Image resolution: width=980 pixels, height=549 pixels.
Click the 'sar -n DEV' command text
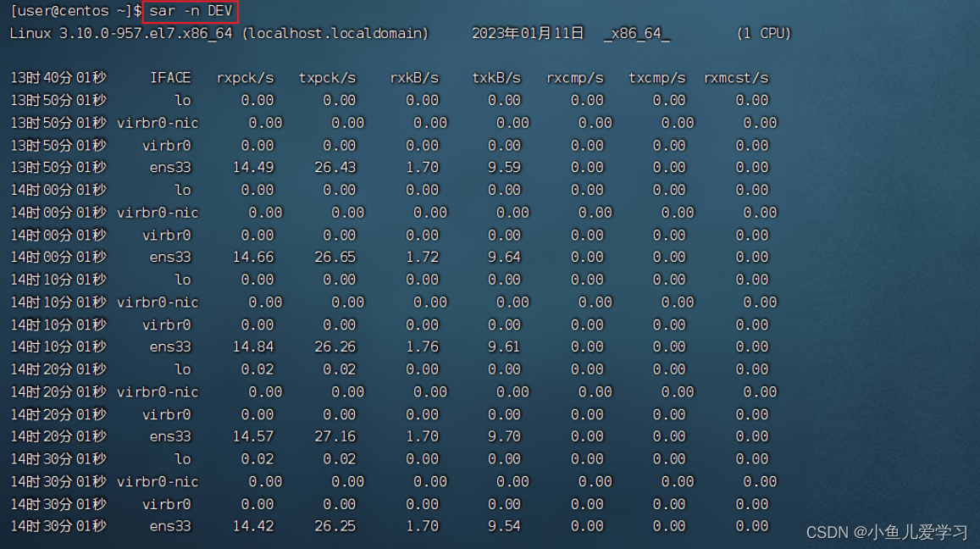[x=191, y=11]
